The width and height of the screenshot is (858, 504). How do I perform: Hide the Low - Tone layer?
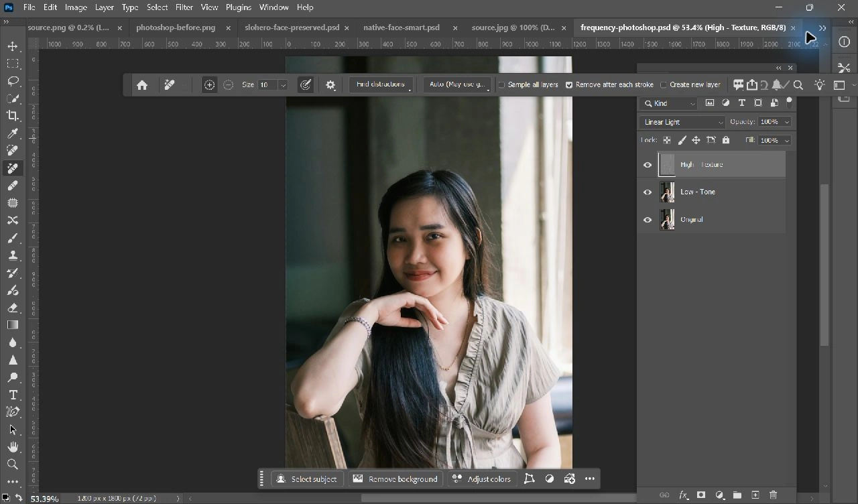[648, 192]
